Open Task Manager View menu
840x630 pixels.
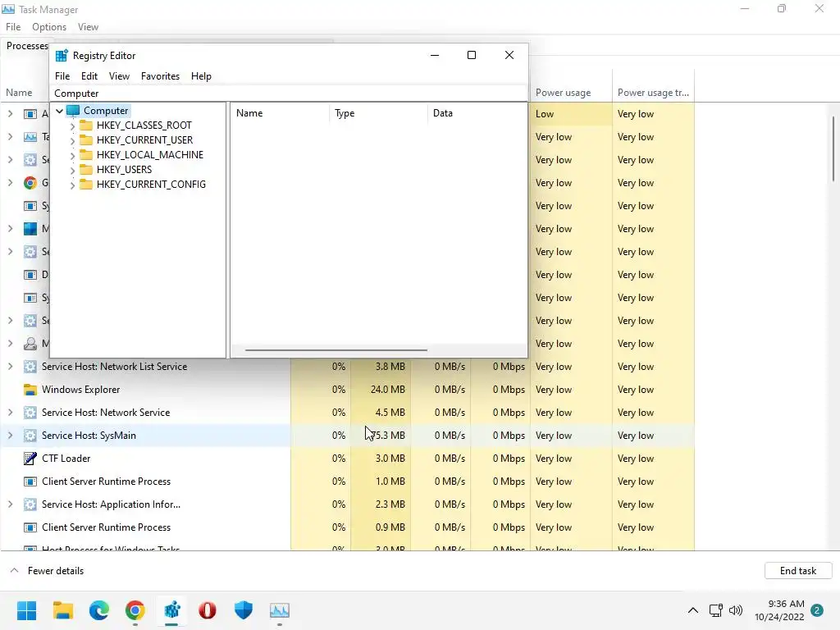click(x=88, y=27)
